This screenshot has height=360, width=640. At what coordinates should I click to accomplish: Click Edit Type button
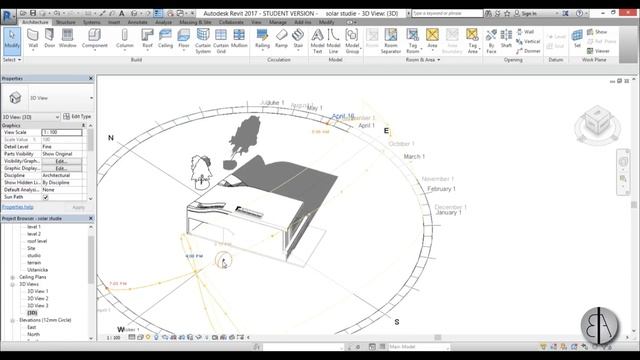point(78,117)
